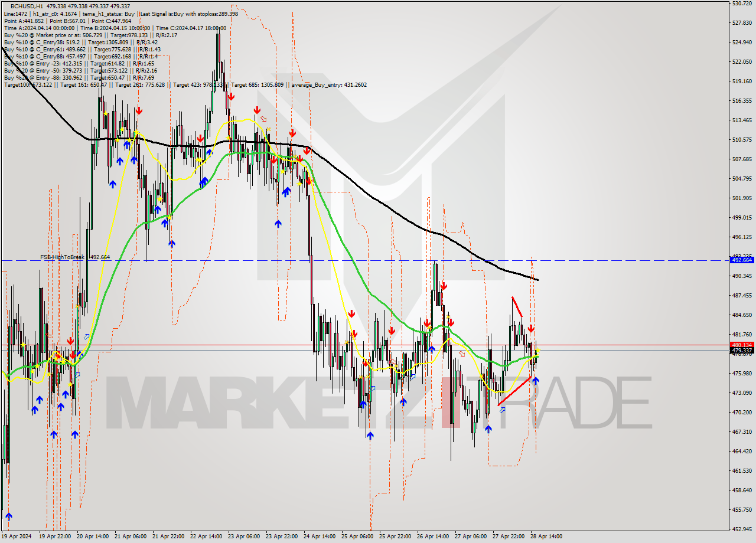Click the red trendline above the 27 Apr 22:00 candles
756x543 pixels.
coord(517,307)
